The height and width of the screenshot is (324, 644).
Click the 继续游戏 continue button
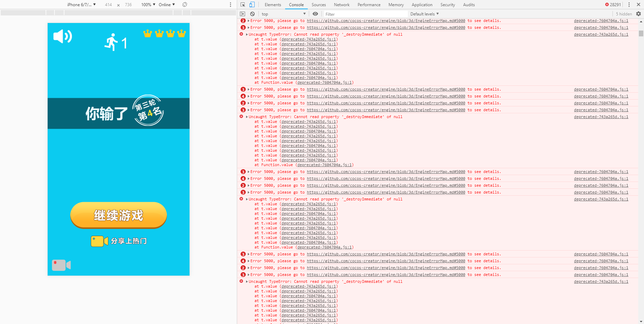coord(119,215)
